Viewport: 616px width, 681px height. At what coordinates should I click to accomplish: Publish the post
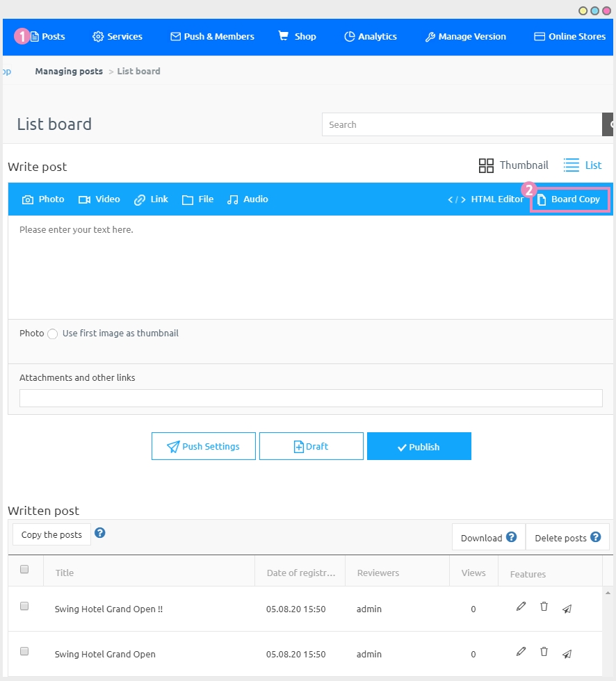click(x=419, y=446)
